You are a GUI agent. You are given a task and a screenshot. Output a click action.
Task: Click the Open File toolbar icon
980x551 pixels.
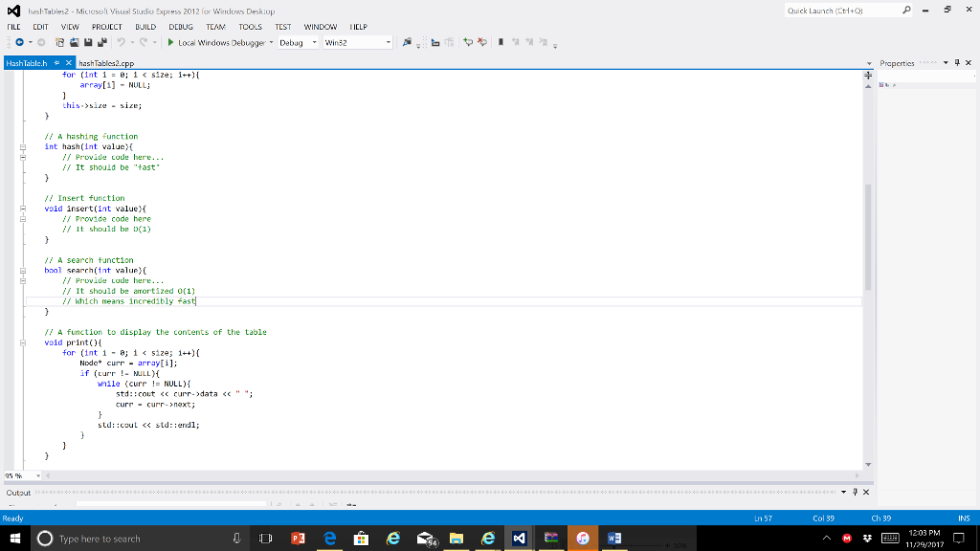(74, 42)
